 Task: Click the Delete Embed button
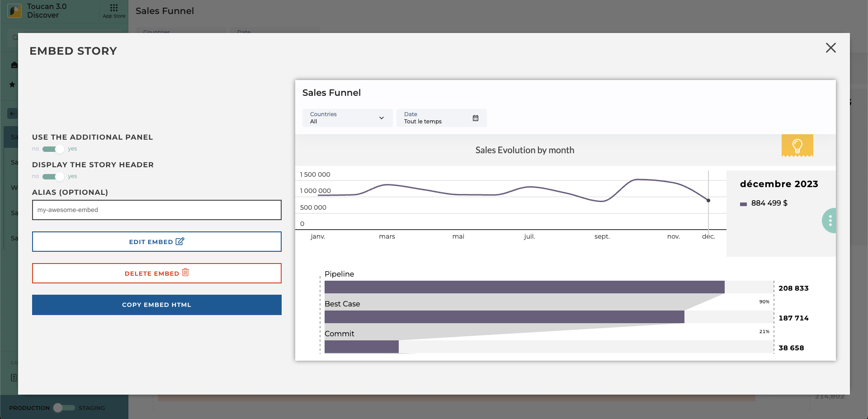tap(156, 273)
